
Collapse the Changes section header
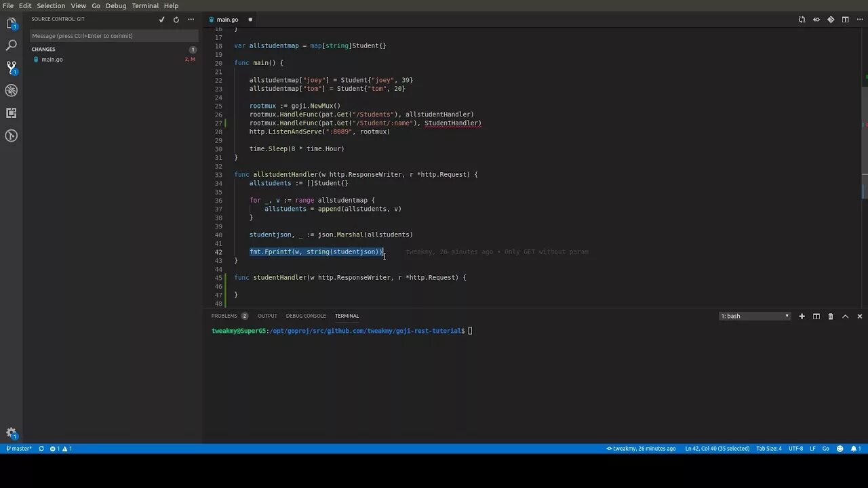(x=113, y=49)
